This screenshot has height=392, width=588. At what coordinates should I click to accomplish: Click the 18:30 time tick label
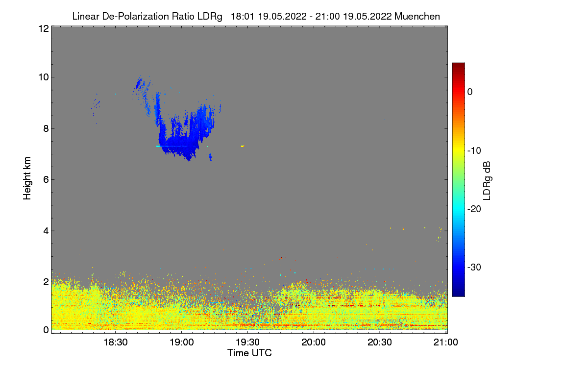click(x=116, y=343)
